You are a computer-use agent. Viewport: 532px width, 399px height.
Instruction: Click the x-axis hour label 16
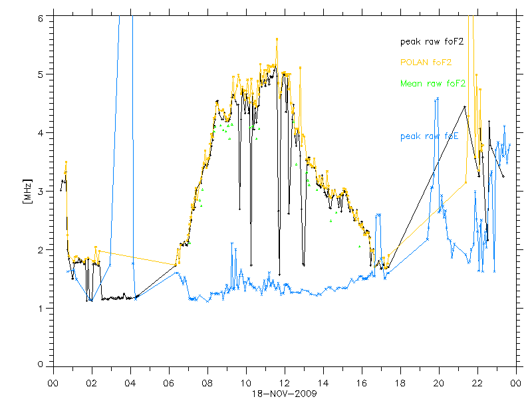(362, 384)
